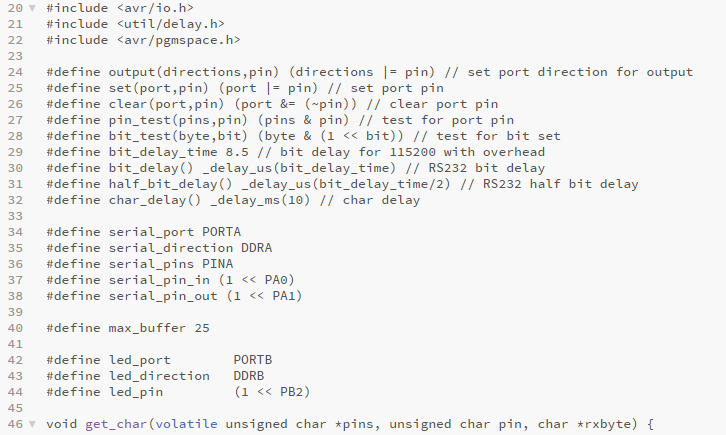Click DDRA in serial_direction define
This screenshot has height=435, width=726.
(x=257, y=248)
